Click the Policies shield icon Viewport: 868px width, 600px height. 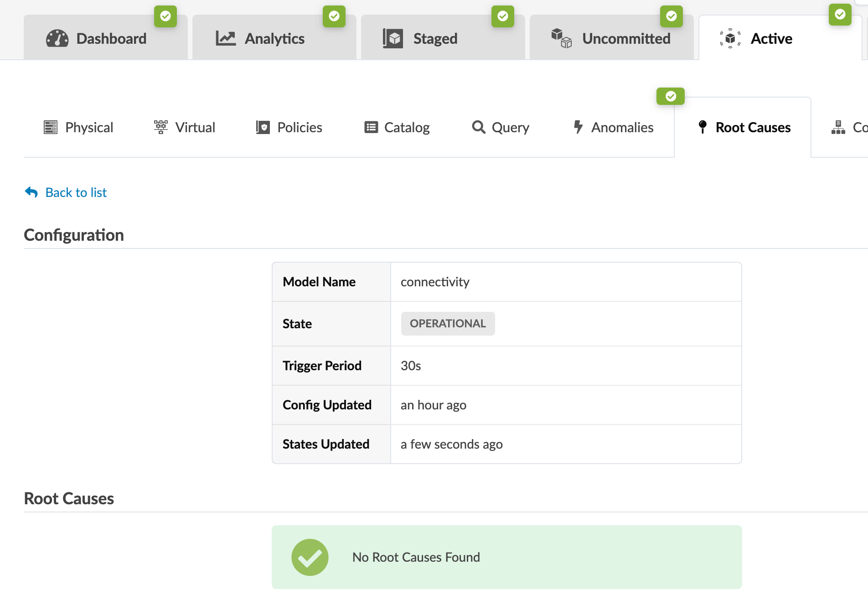tap(263, 127)
